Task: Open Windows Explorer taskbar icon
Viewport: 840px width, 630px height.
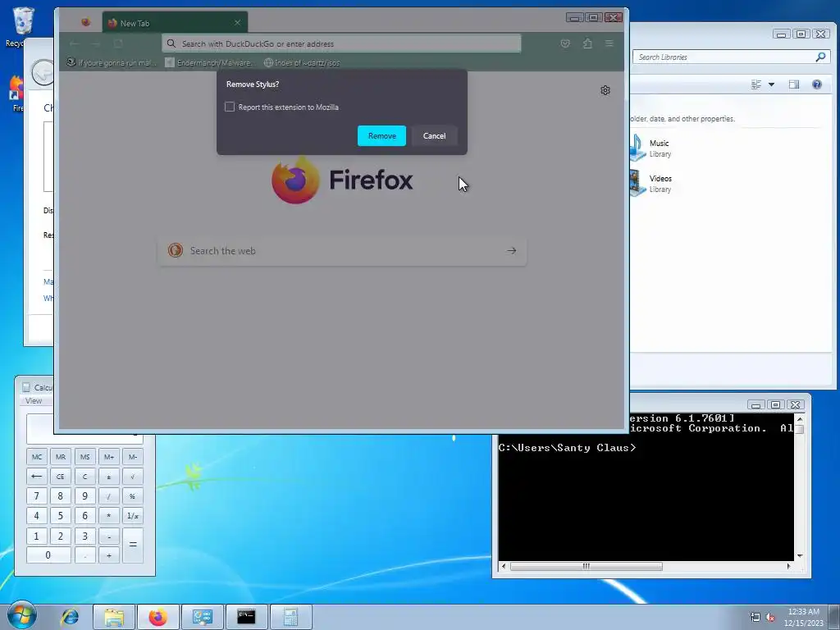Action: [x=114, y=617]
